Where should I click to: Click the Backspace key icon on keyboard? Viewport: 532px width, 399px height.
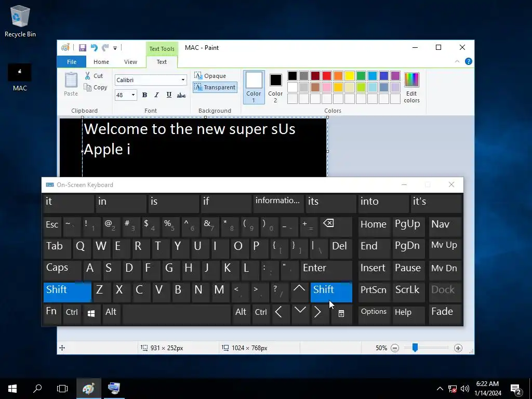point(336,227)
